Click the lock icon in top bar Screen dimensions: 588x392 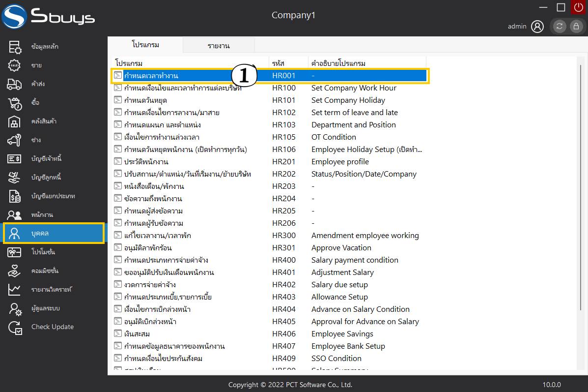[576, 27]
